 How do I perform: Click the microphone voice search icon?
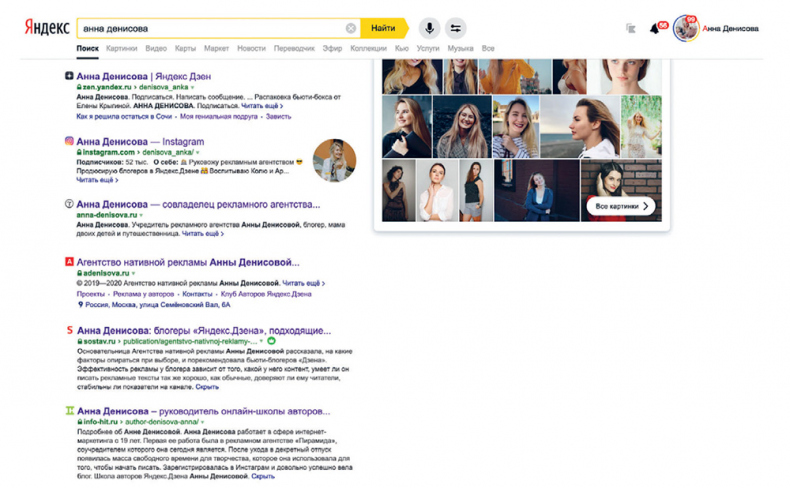pyautogui.click(x=430, y=28)
